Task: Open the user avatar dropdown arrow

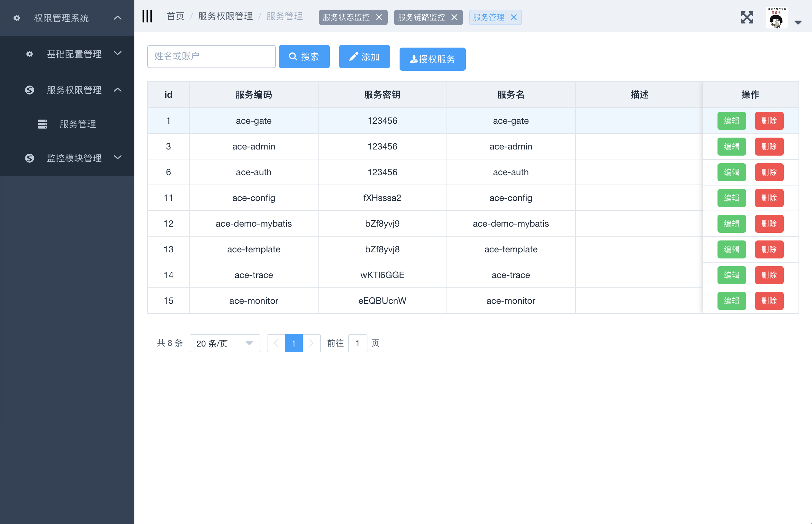Action: tap(798, 23)
